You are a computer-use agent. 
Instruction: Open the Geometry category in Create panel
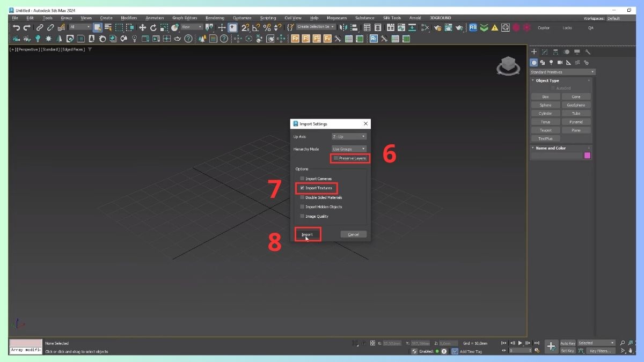pyautogui.click(x=534, y=62)
